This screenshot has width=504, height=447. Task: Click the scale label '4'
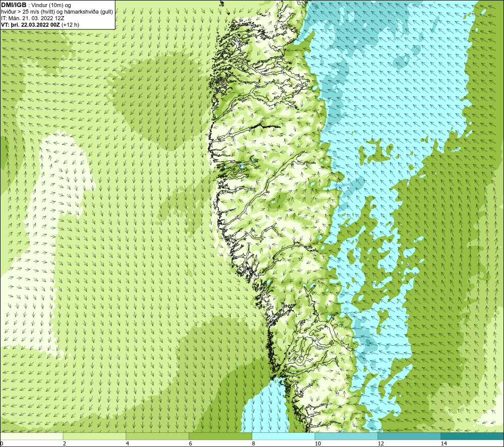coord(128,444)
